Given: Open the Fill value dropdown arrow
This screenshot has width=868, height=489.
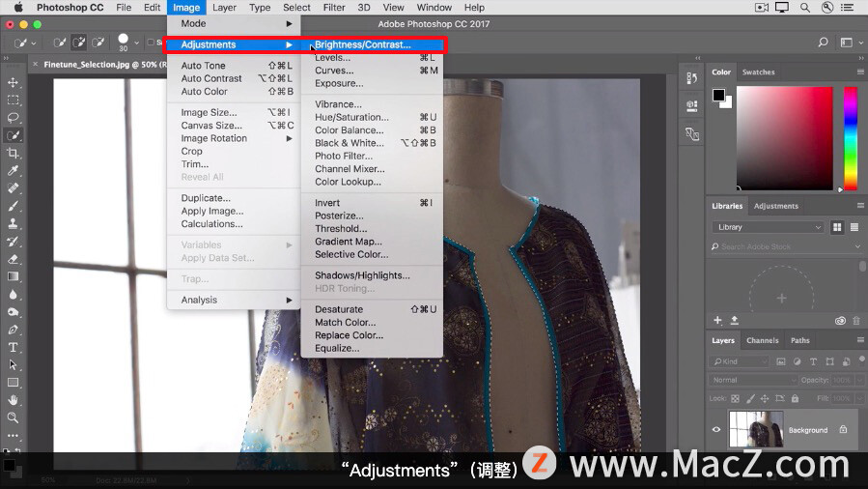Looking at the screenshot, I should [x=859, y=398].
